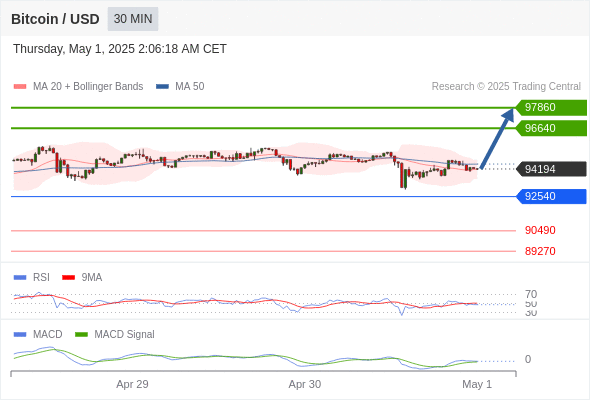Click the Apr 30 date marker

(x=305, y=384)
